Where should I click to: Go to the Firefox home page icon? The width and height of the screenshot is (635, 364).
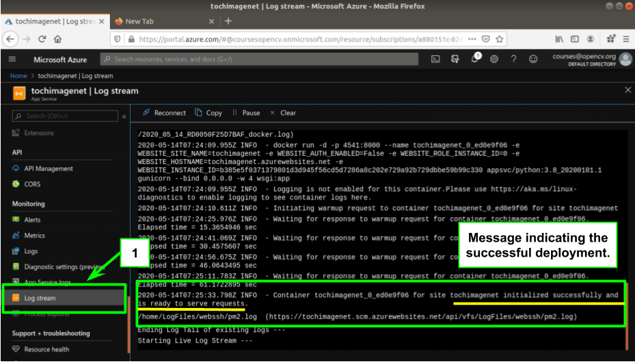(x=58, y=39)
